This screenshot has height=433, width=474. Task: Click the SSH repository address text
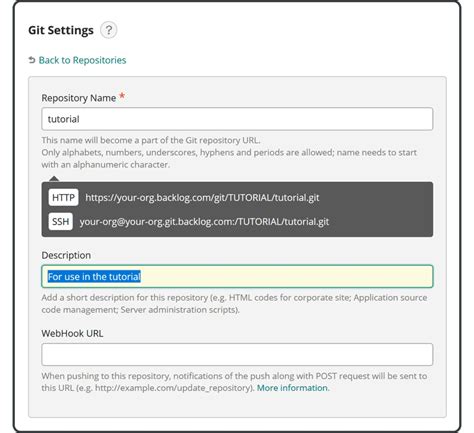click(x=204, y=222)
